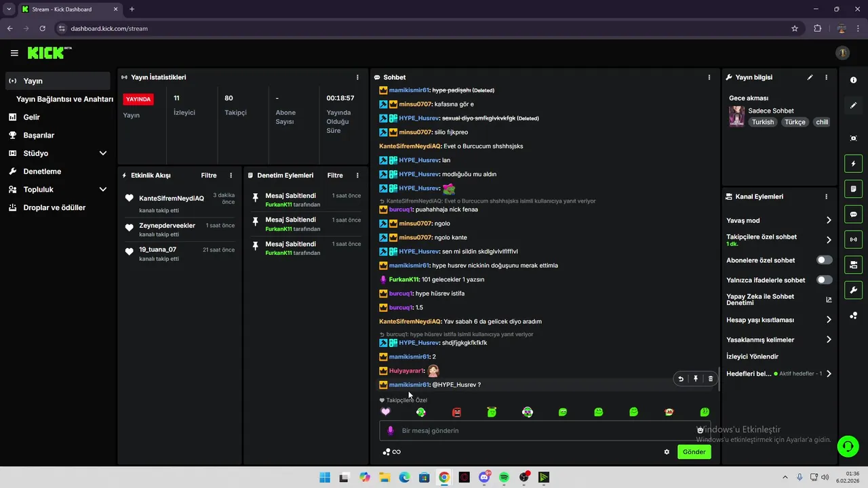Toggle the camera panel icon in the right sidebar
Image resolution: width=868 pixels, height=488 pixels.
coord(853,264)
